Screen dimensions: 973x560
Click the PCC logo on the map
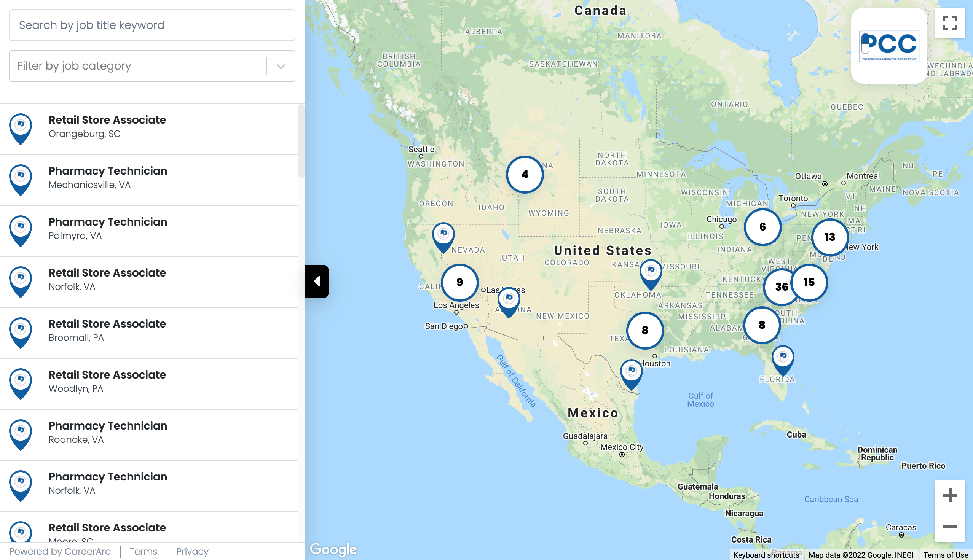(x=889, y=46)
